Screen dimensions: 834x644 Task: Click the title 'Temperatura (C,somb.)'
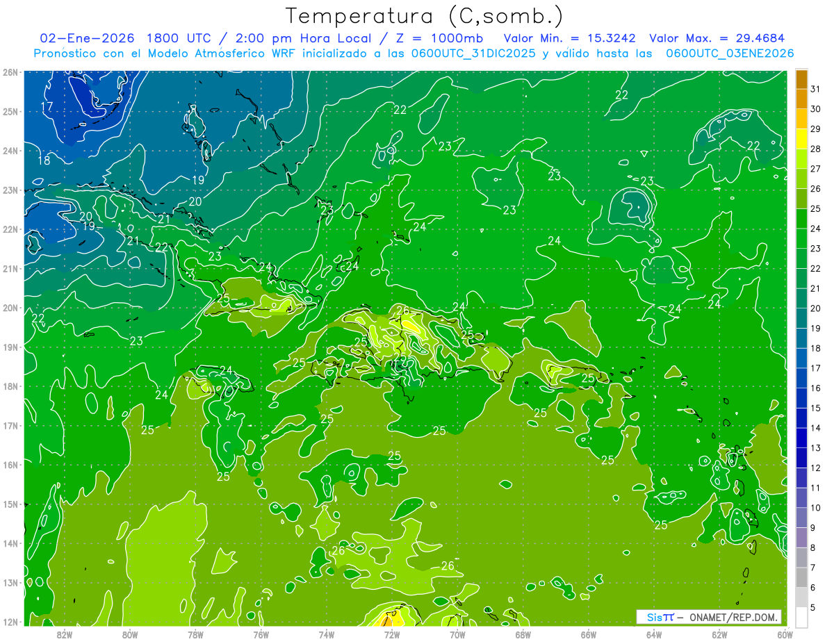pyautogui.click(x=425, y=17)
